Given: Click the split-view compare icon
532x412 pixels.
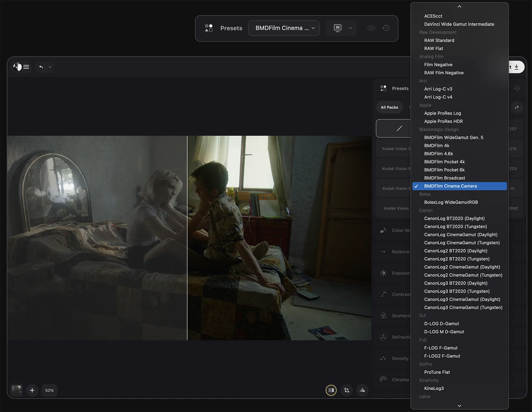Looking at the screenshot, I should tap(331, 390).
